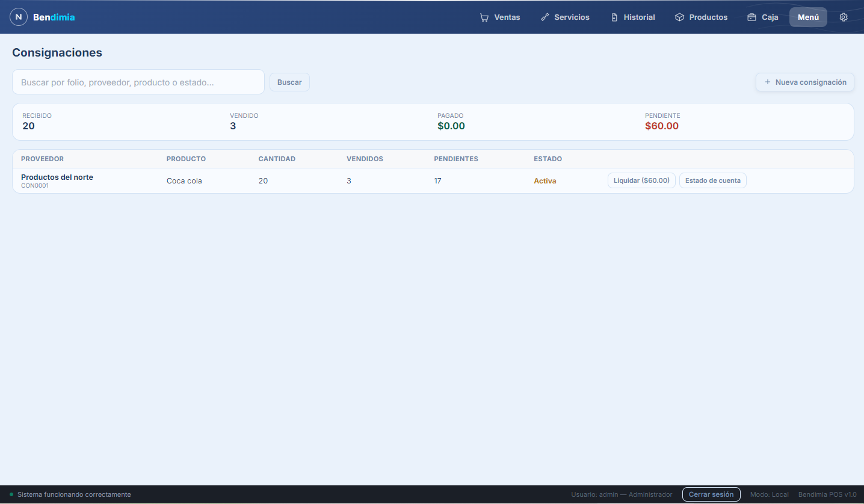Viewport: 864px width, 504px height.
Task: Click the document icon beside Historial
Action: coord(614,17)
